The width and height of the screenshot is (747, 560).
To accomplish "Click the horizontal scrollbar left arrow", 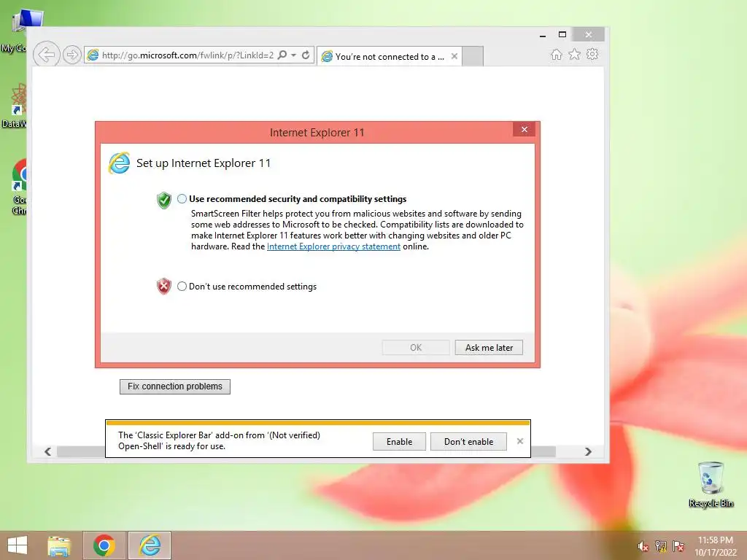I will (x=47, y=451).
